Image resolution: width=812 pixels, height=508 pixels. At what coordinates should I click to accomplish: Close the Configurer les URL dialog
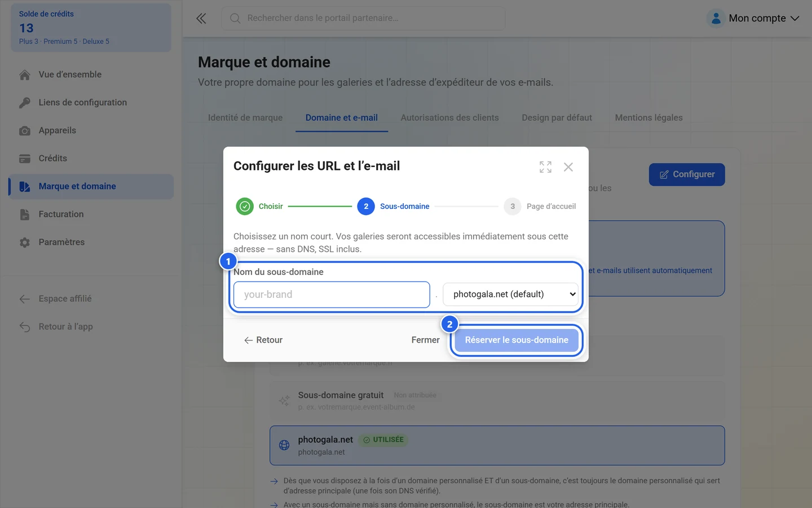[568, 167]
